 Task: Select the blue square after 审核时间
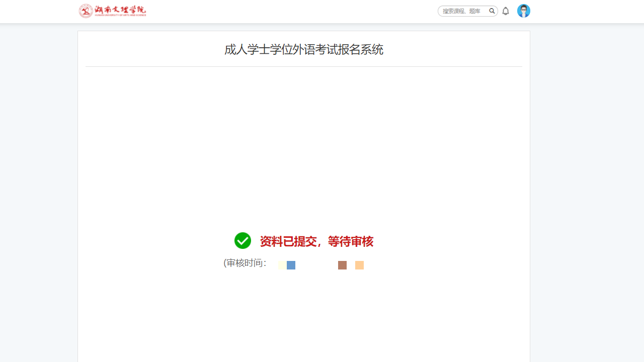pyautogui.click(x=291, y=265)
